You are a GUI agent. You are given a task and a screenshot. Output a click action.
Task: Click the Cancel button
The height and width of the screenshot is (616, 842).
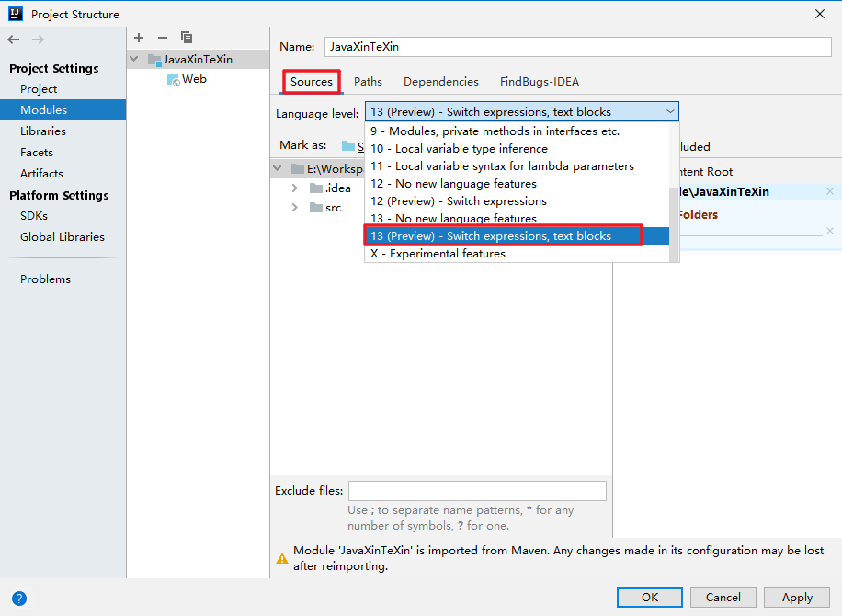coord(723,598)
